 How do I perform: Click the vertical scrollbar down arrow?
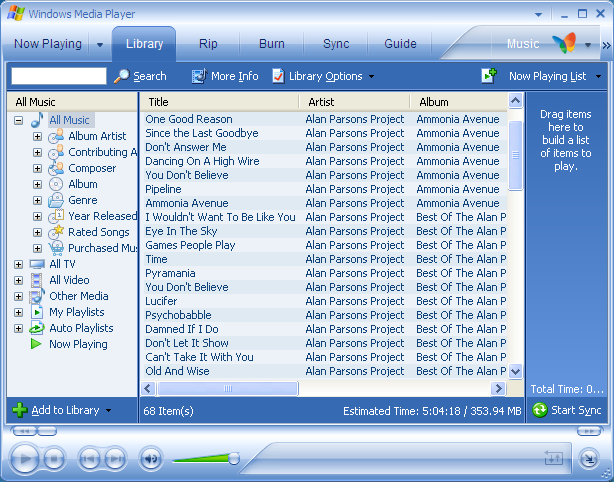515,371
